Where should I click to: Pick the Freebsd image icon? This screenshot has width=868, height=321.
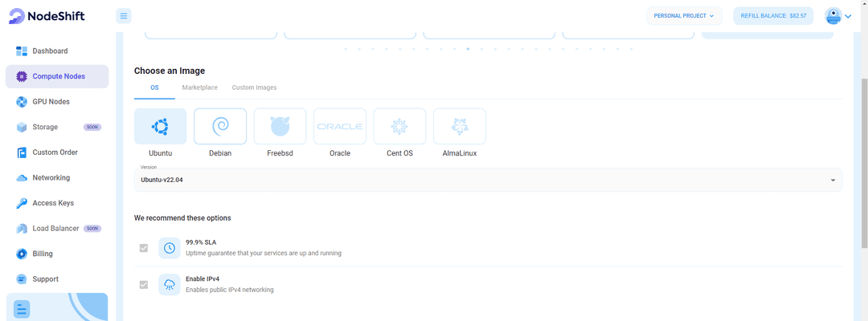pos(280,126)
